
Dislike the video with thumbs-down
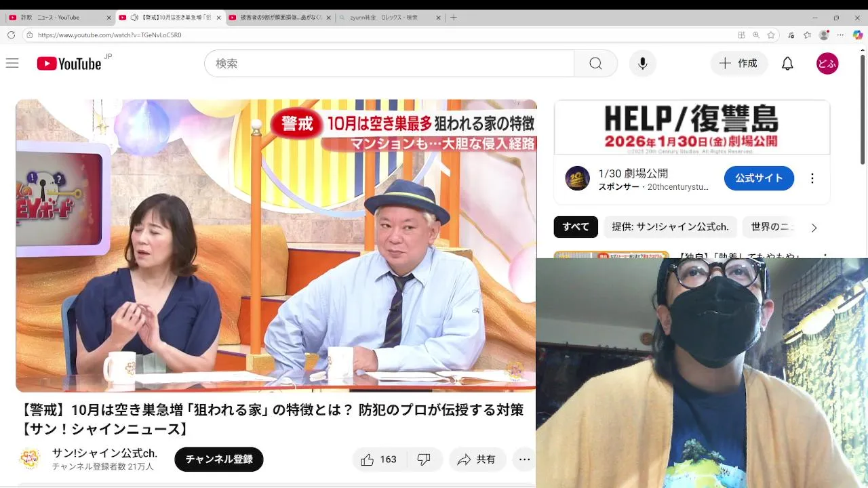tap(424, 460)
